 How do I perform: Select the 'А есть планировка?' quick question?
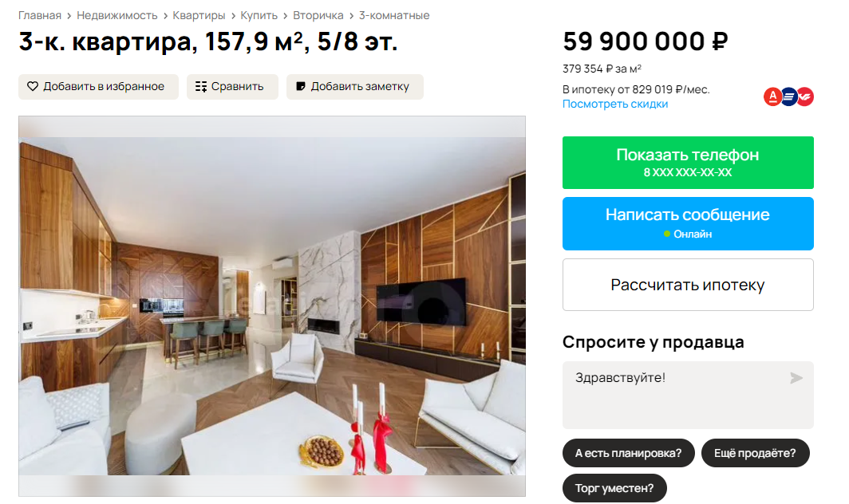pos(628,453)
